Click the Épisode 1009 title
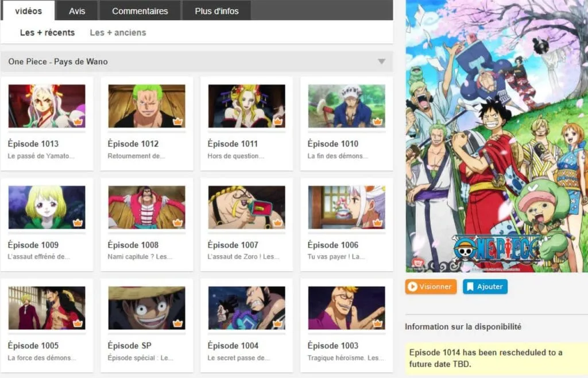This screenshot has height=378, width=588. [33, 245]
